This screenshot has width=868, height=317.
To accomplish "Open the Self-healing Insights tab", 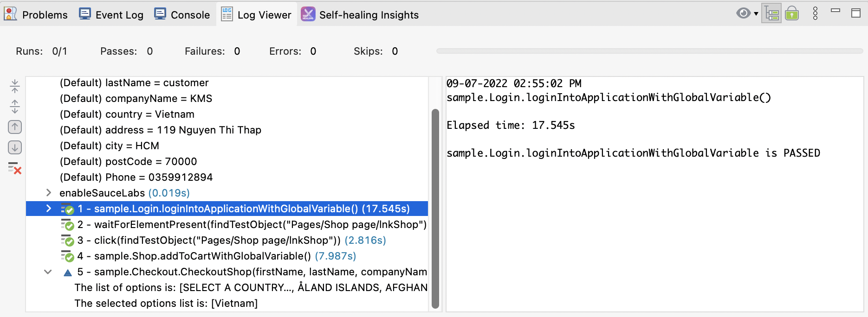I will [x=360, y=15].
